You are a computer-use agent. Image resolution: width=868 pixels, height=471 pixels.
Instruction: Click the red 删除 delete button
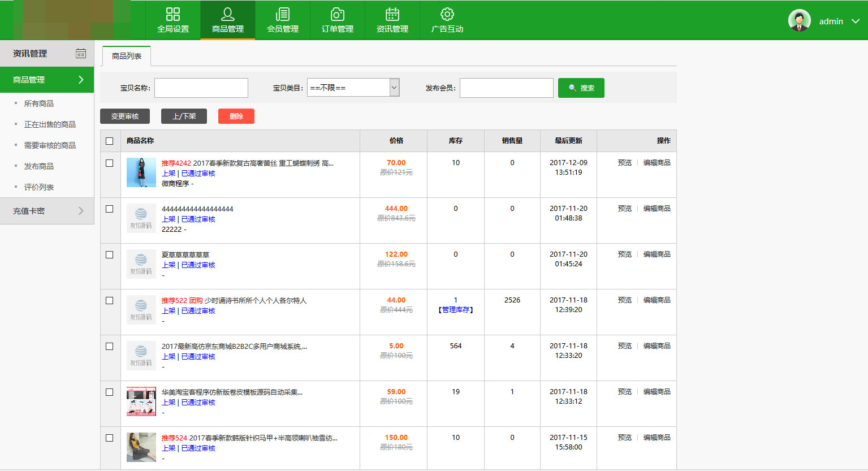pos(236,116)
